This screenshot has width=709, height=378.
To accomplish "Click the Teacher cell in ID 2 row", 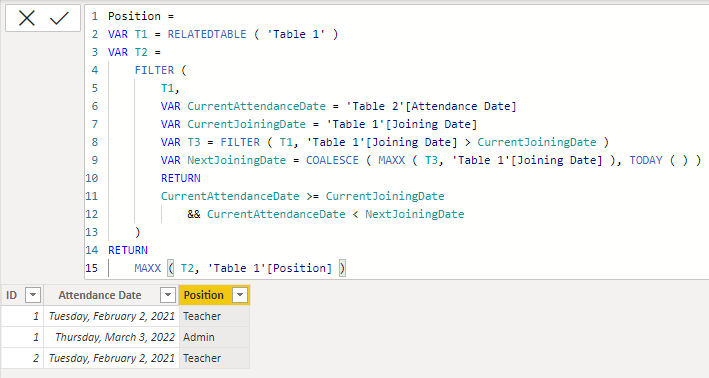I will point(214,358).
